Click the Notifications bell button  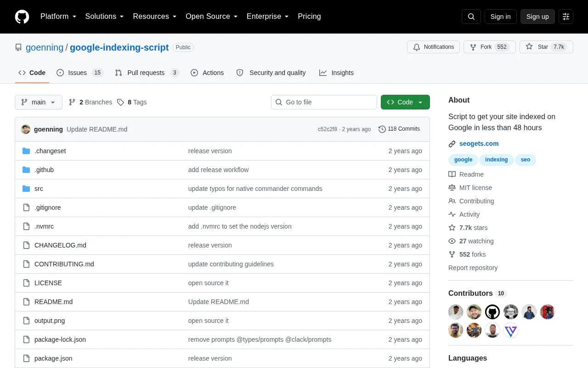coord(433,47)
